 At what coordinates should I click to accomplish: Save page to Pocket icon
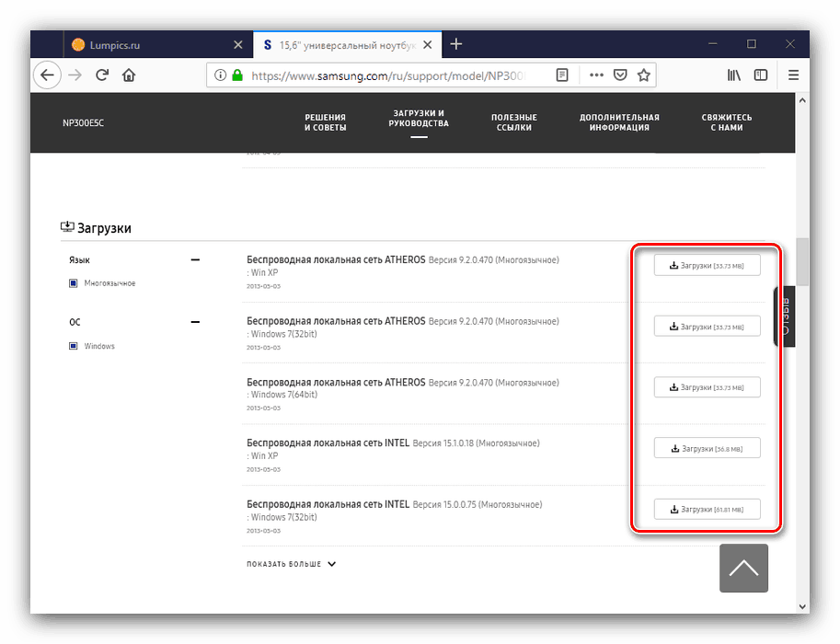tap(620, 75)
